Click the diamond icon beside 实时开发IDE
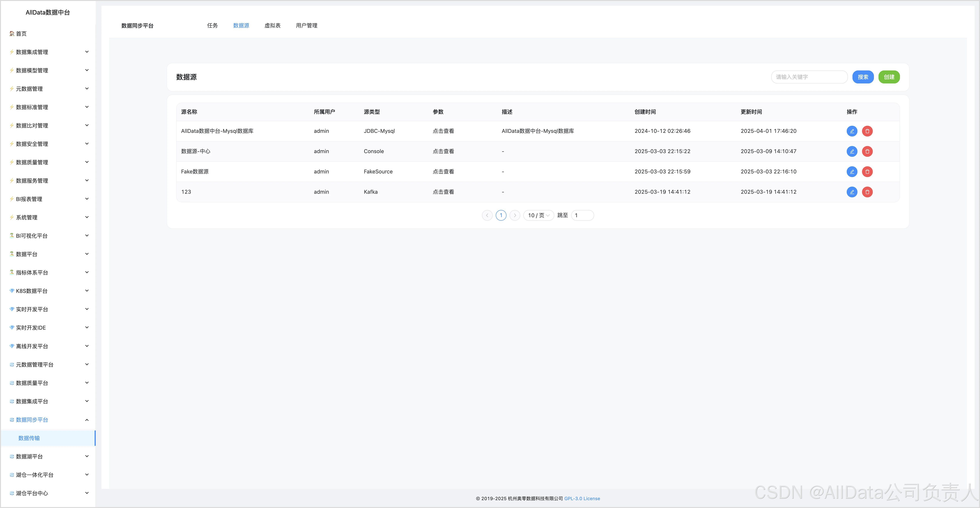Image resolution: width=980 pixels, height=508 pixels. point(12,327)
